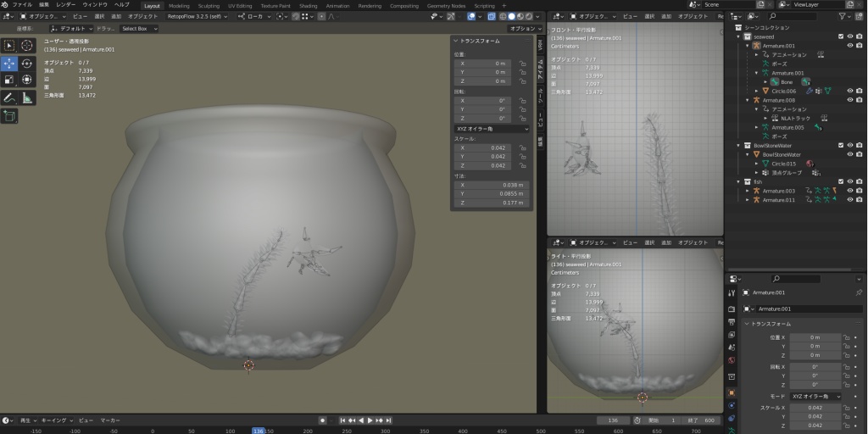Screen dimensions: 868x434
Task: Open the Tool properties tab
Action: pyautogui.click(x=732, y=292)
